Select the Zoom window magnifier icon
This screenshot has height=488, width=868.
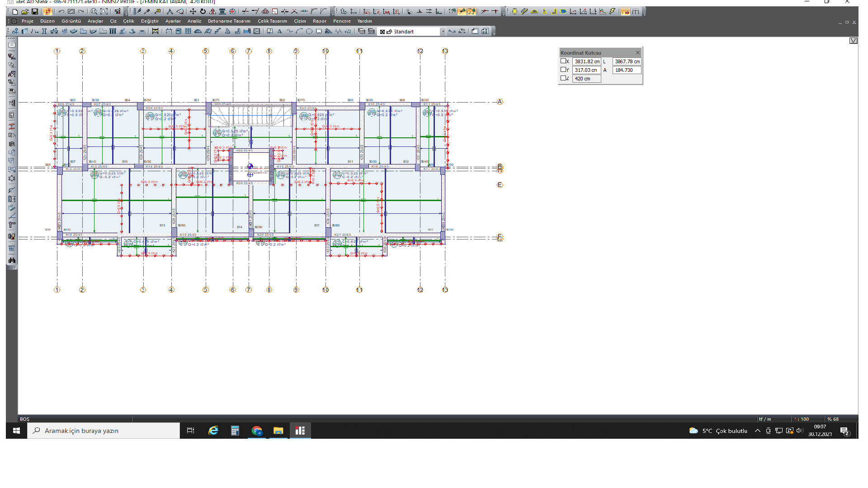94,11
